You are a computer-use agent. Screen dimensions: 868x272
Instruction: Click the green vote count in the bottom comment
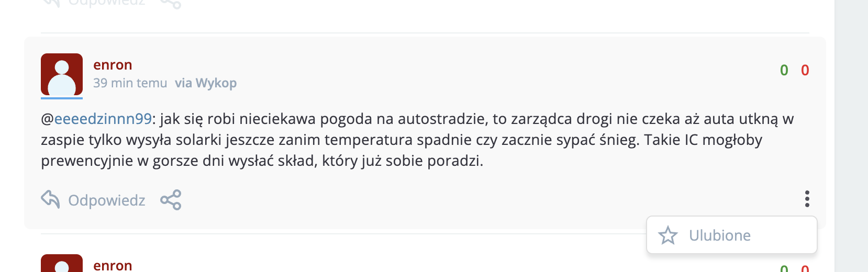[x=784, y=268]
